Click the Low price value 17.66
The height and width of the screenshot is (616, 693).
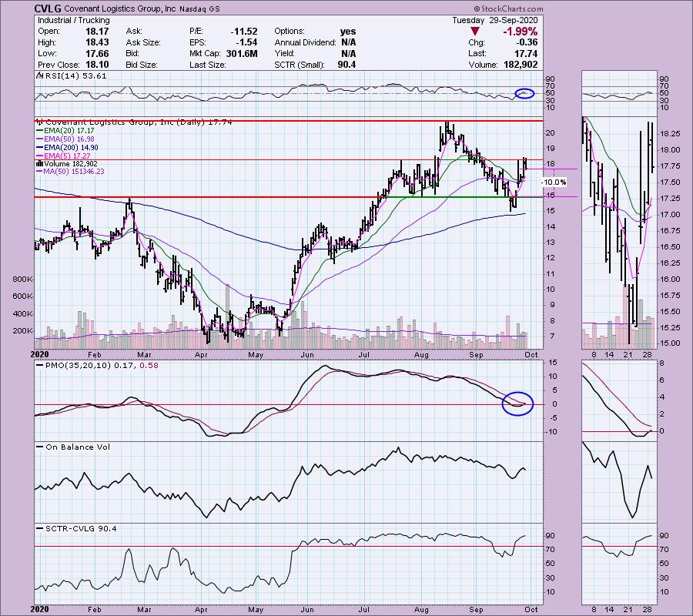[98, 53]
